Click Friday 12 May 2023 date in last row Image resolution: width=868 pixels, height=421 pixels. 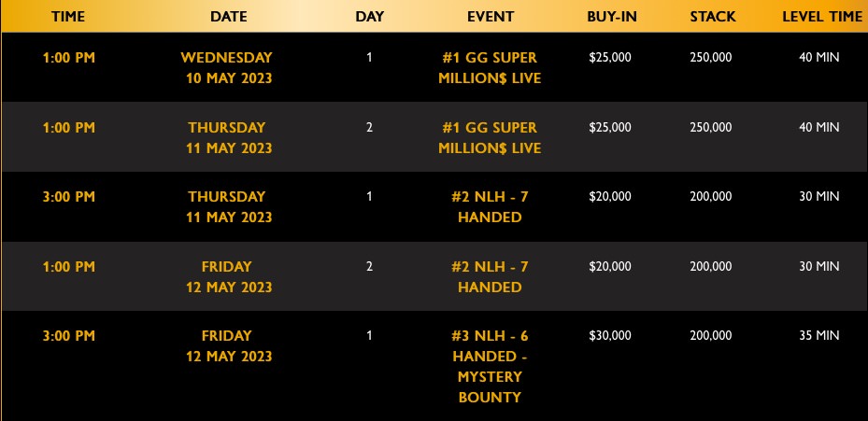pos(228,345)
